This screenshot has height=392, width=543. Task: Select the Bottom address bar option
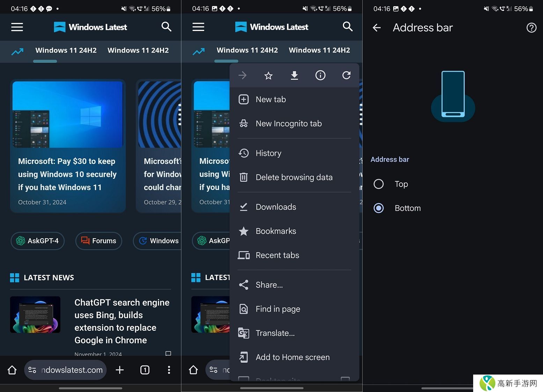coord(379,208)
